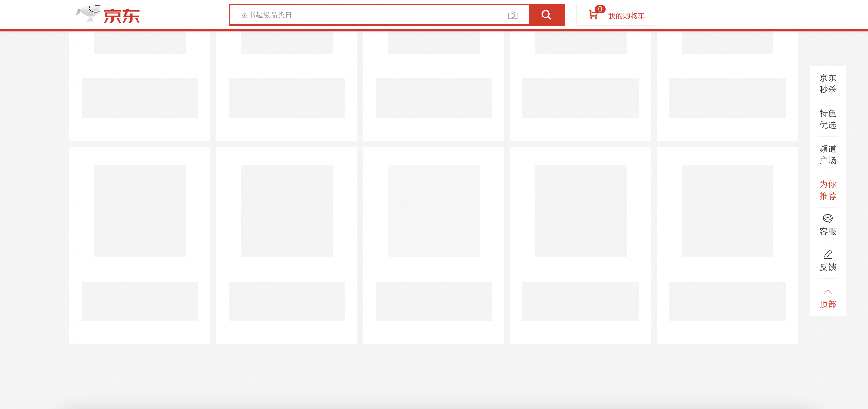This screenshot has width=868, height=409.
Task: Open last product card, second row
Action: tap(727, 245)
